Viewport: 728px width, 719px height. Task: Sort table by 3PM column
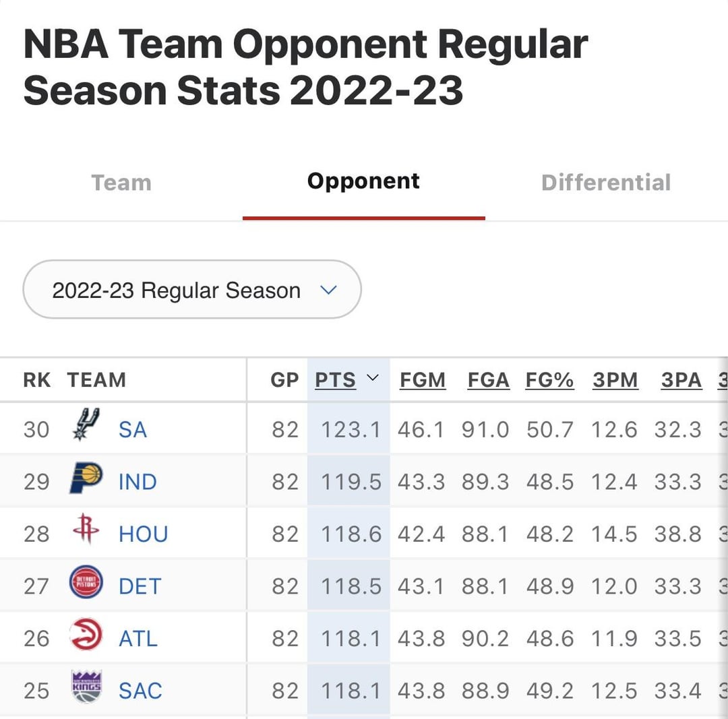(x=615, y=380)
